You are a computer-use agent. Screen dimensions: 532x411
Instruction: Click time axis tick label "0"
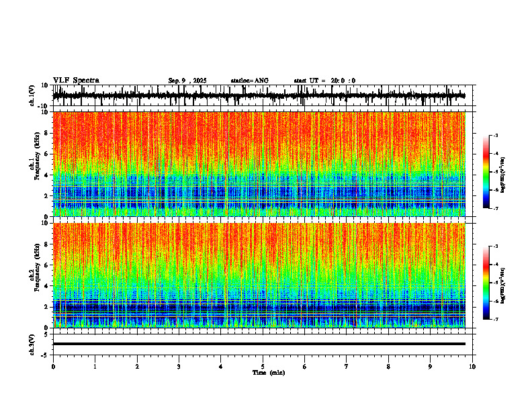pos(53,367)
